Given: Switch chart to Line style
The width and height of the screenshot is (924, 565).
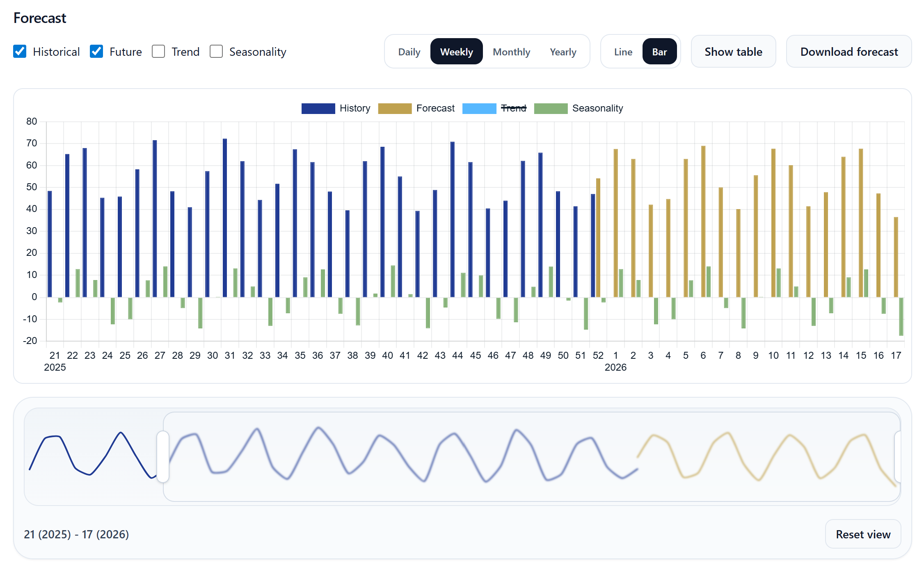Looking at the screenshot, I should pyautogui.click(x=623, y=52).
